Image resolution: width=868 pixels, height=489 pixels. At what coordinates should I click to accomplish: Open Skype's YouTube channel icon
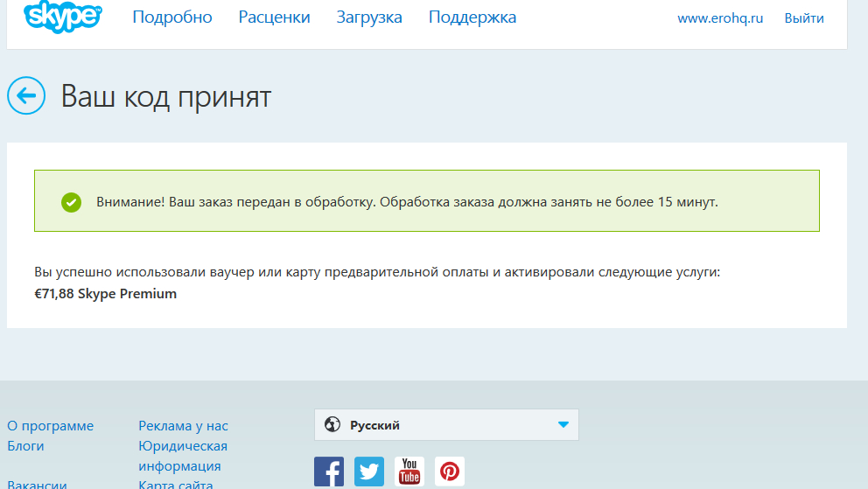click(409, 472)
